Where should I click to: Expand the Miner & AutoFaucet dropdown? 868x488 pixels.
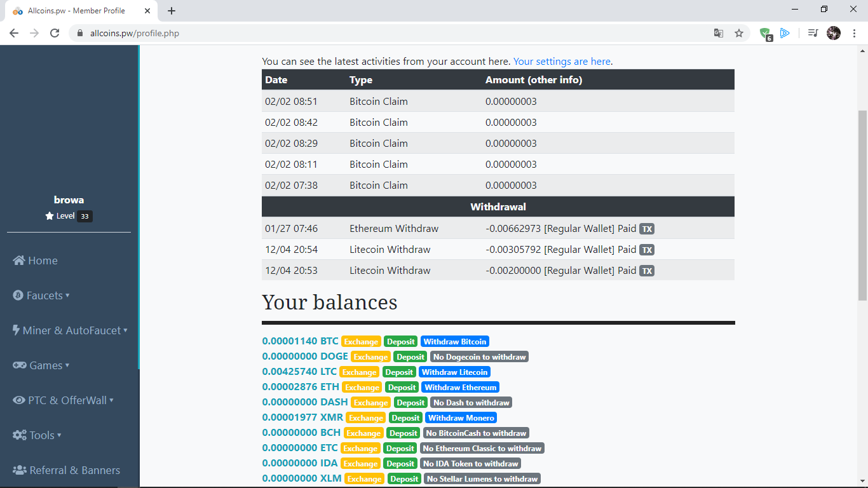pyautogui.click(x=70, y=330)
